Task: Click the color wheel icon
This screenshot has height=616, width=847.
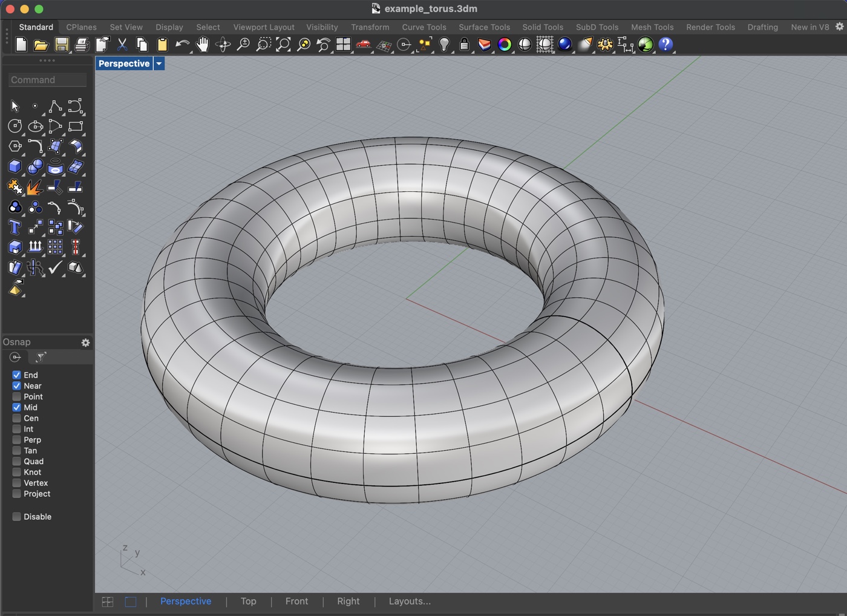Action: (505, 44)
